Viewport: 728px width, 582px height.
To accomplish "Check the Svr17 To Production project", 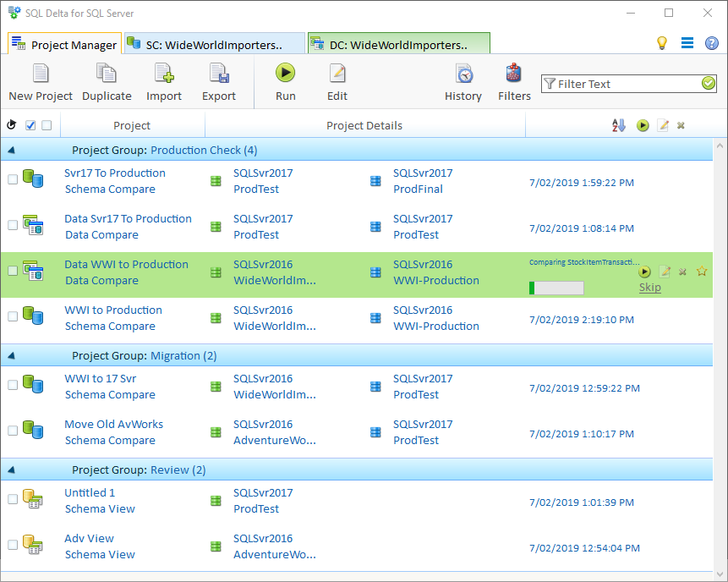I will pyautogui.click(x=13, y=179).
